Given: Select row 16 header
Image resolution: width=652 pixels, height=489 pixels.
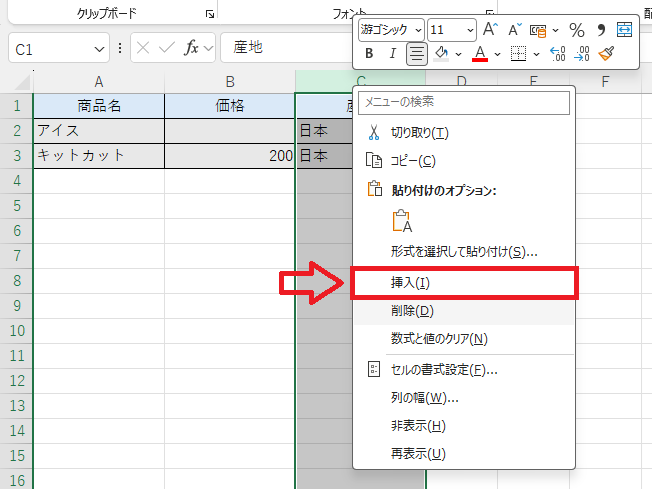Looking at the screenshot, I should [x=17, y=481].
